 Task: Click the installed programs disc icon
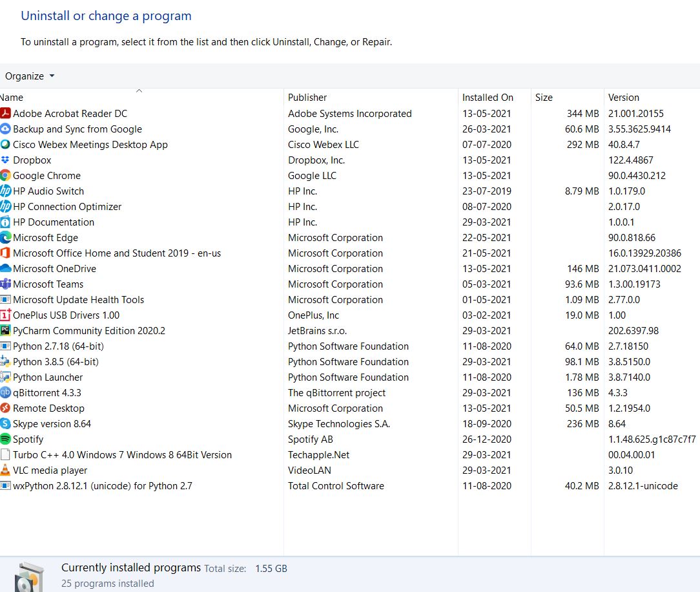30,576
